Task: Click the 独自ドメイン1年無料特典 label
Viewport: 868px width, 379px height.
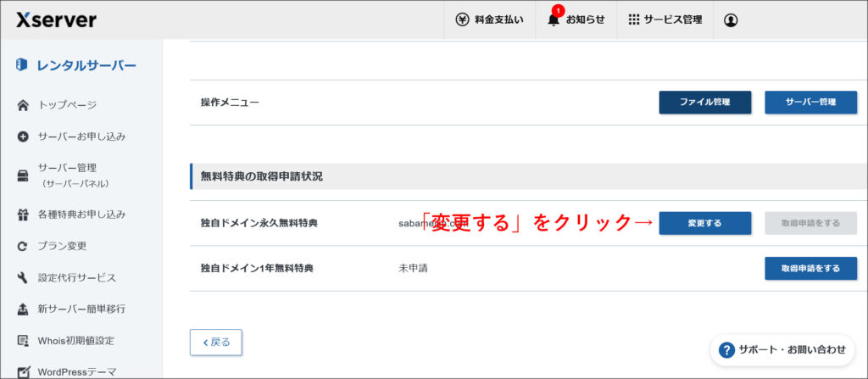Action: point(257,268)
